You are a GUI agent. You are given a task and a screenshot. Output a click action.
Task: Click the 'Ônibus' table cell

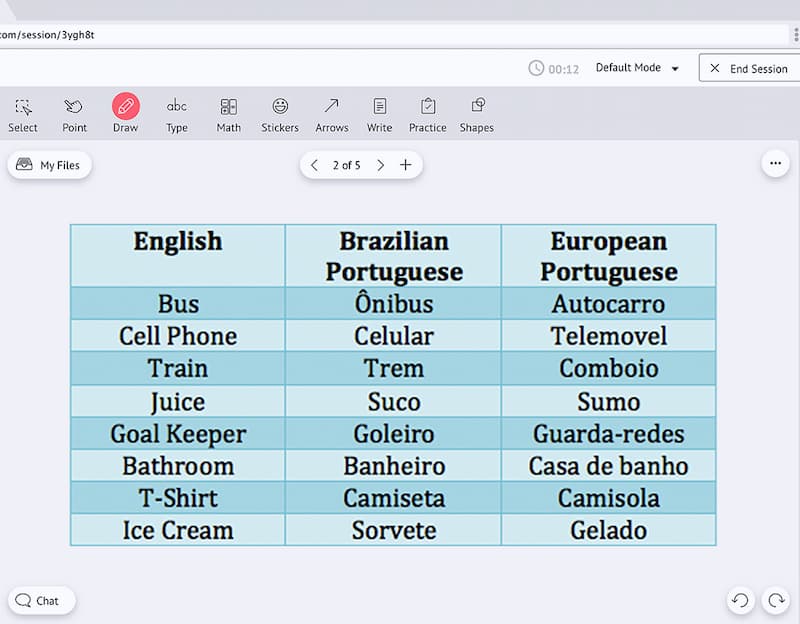(x=393, y=304)
